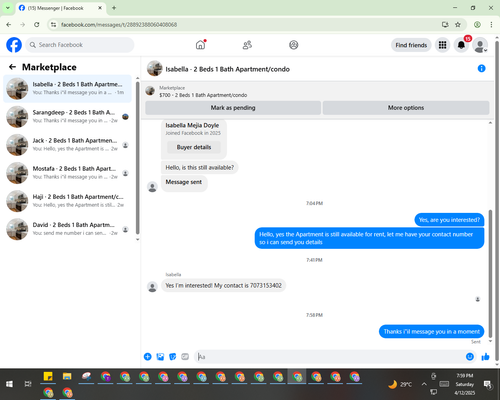
Task: Click the conversation list scrollbar
Action: [x=137, y=157]
